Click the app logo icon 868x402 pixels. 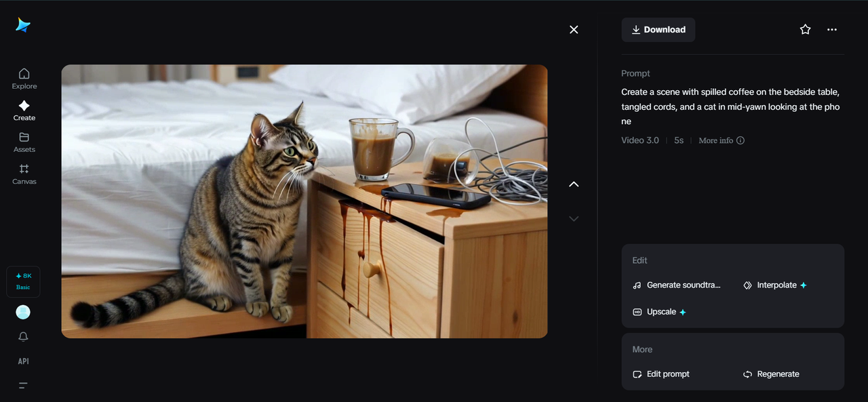tap(23, 25)
